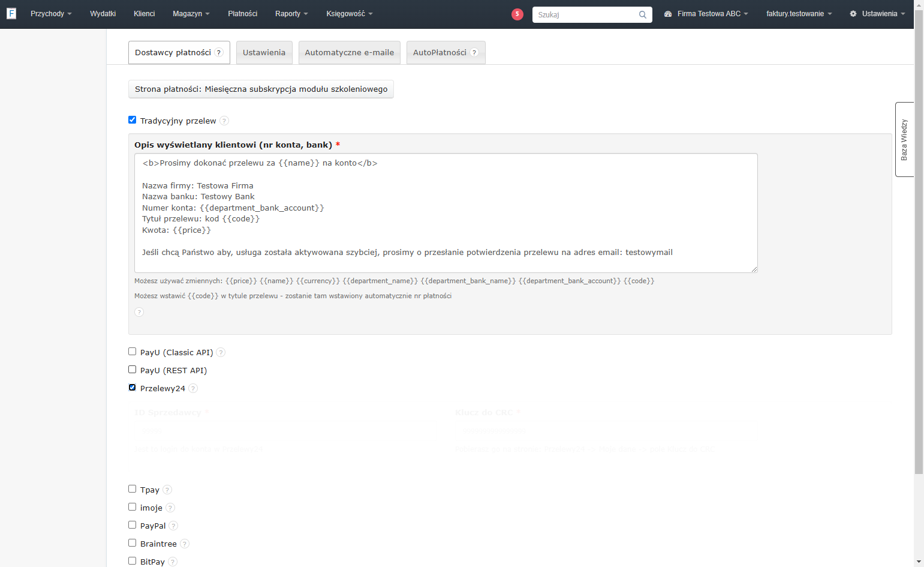This screenshot has width=924, height=567.
Task: Expand the Raporty dropdown
Action: pos(291,14)
